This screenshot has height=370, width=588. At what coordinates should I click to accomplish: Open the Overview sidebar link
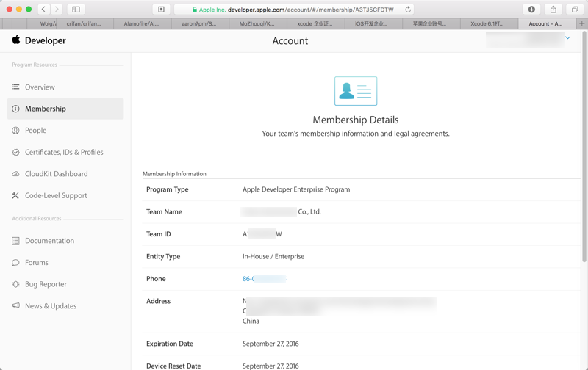[40, 87]
